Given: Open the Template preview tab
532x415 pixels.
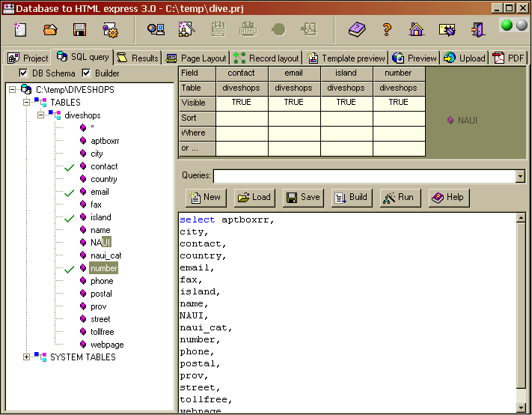Looking at the screenshot, I should 346,58.
